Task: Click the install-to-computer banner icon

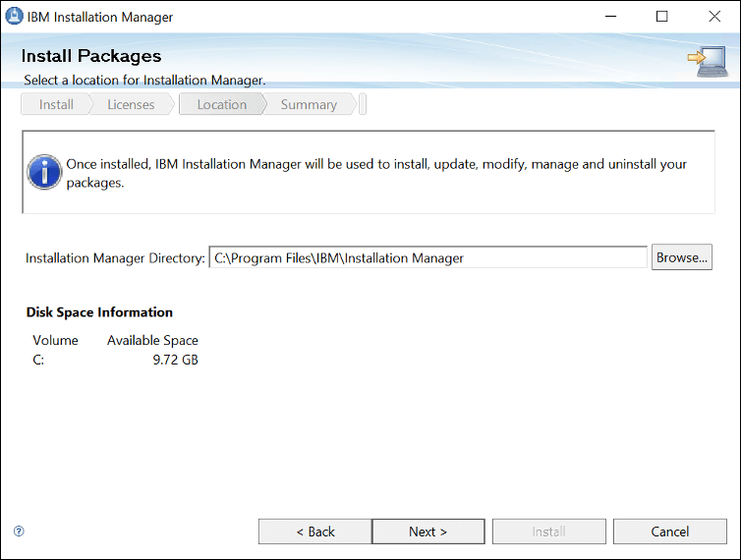Action: (708, 62)
